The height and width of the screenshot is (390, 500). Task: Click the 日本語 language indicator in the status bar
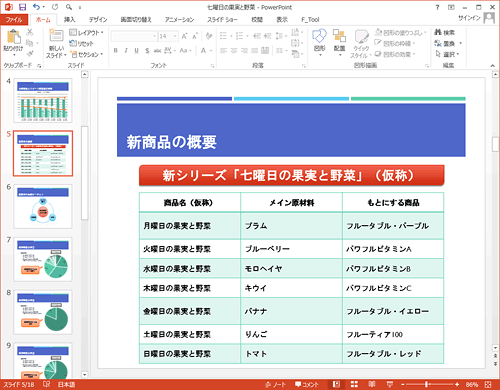[x=66, y=384]
